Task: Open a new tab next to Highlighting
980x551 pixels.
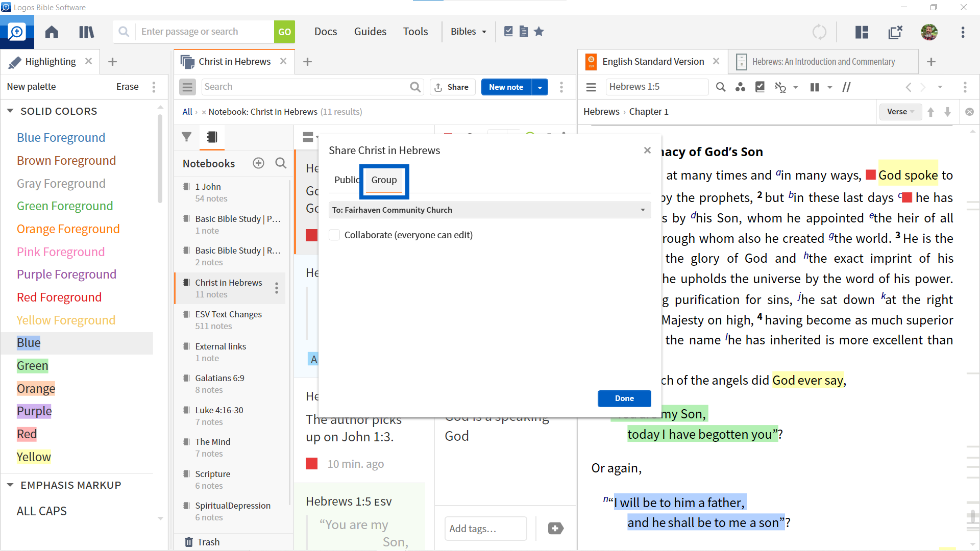Action: coord(113,62)
